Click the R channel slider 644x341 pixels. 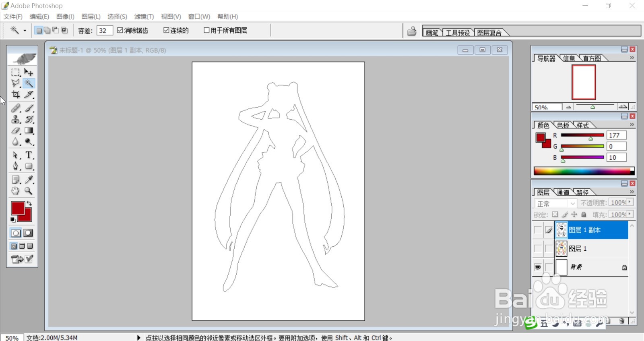coord(582,135)
